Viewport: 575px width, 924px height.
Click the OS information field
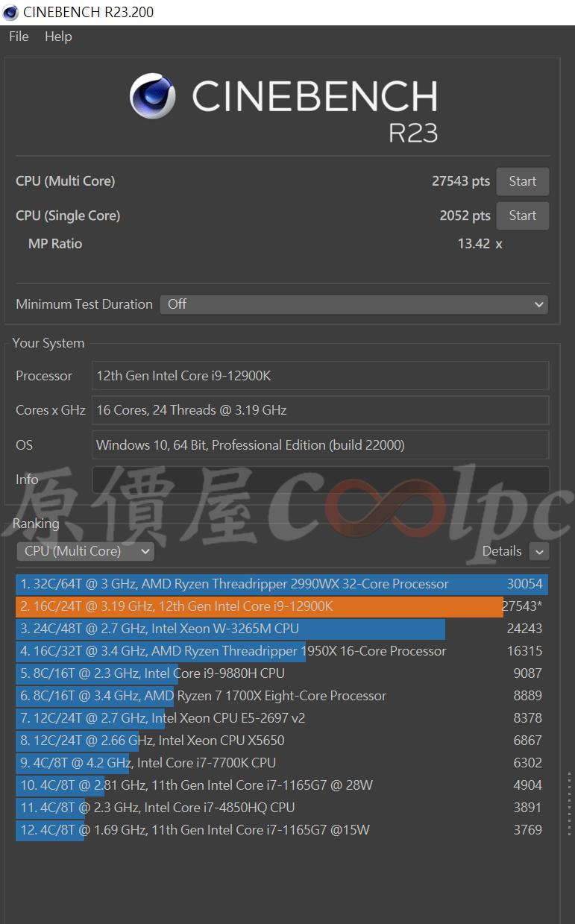tap(320, 445)
